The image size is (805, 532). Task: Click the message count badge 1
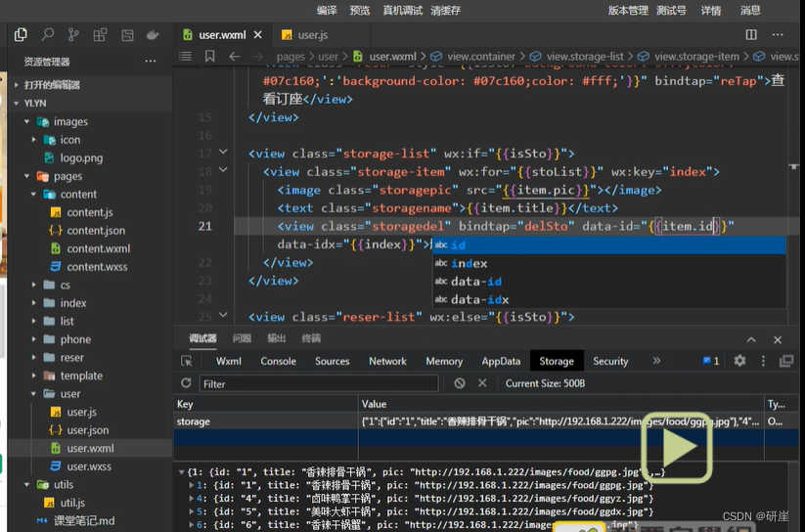711,361
